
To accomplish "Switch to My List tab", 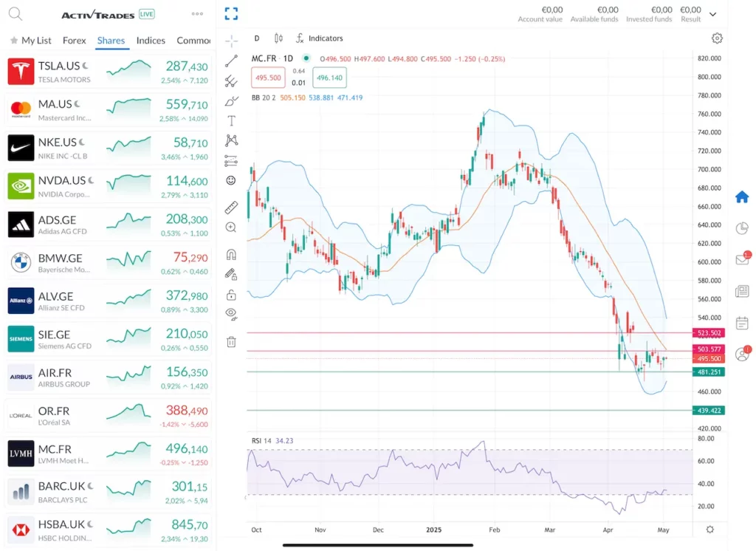I will click(31, 41).
